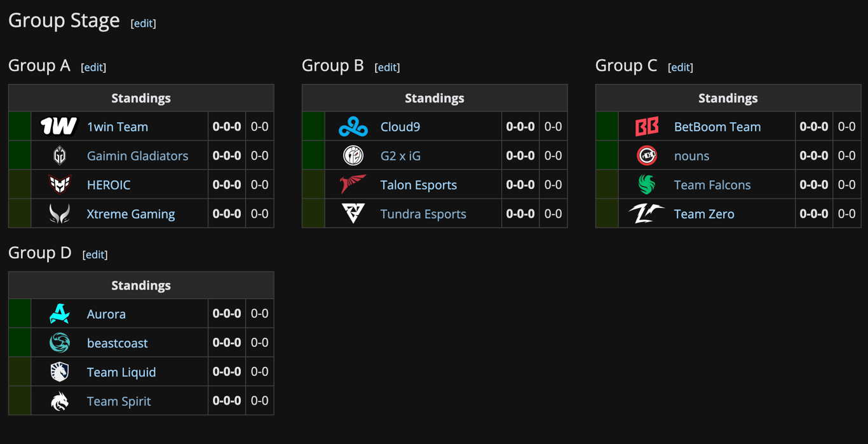Open the Team Zero link
Screen dimensions: 868x444
pyautogui.click(x=704, y=214)
